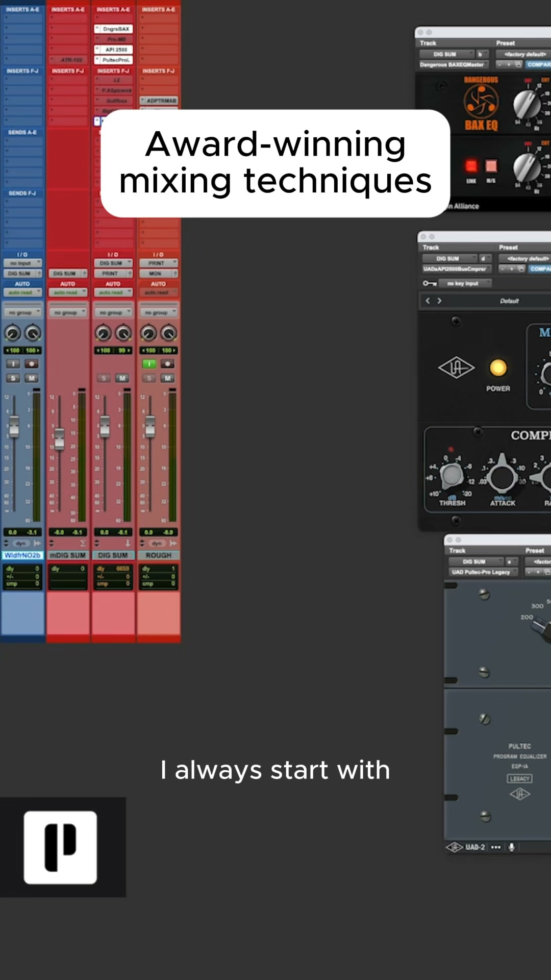This screenshot has width=551, height=980.
Task: Click the microphone icon in UAD-2 bar
Action: 512,847
